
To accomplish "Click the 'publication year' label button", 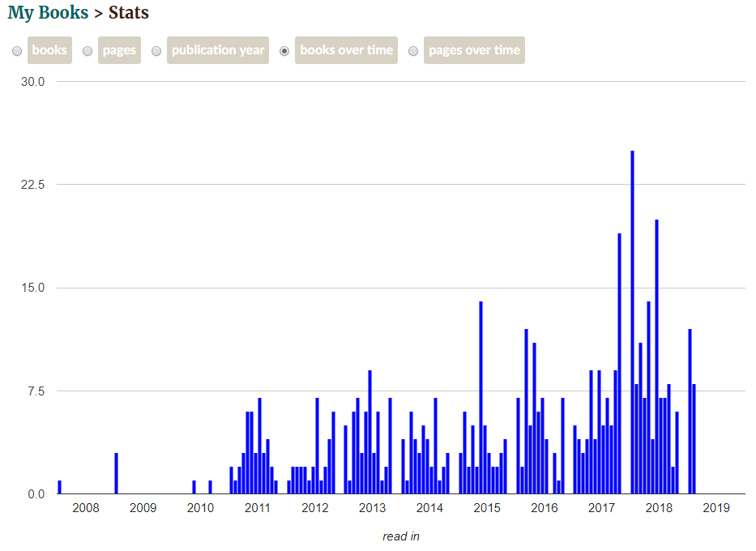I will [x=218, y=50].
